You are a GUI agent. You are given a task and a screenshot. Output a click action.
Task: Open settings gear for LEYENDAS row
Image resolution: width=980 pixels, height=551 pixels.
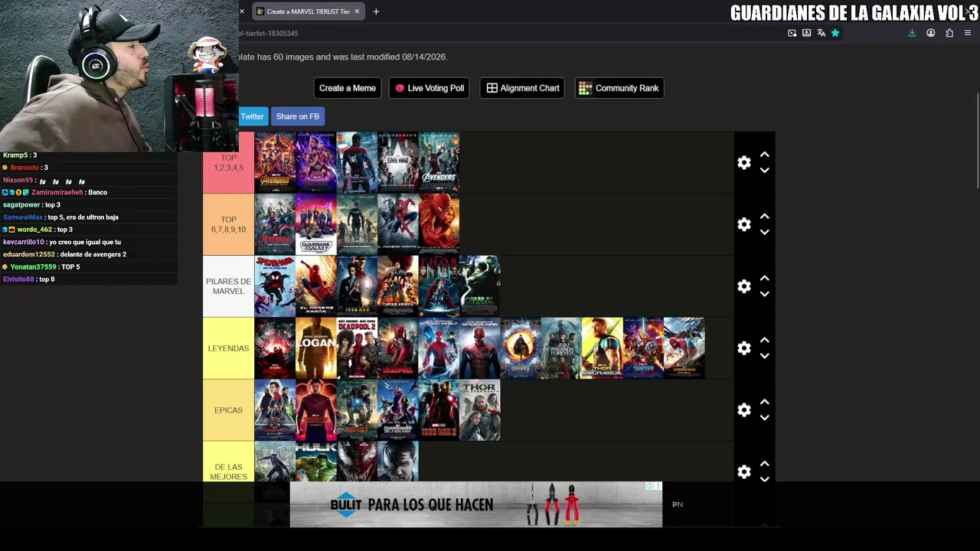pos(744,348)
